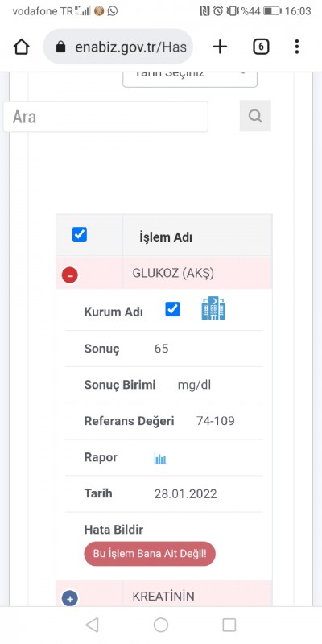
Task: Open the browser three-dot menu
Action: pos(296,47)
